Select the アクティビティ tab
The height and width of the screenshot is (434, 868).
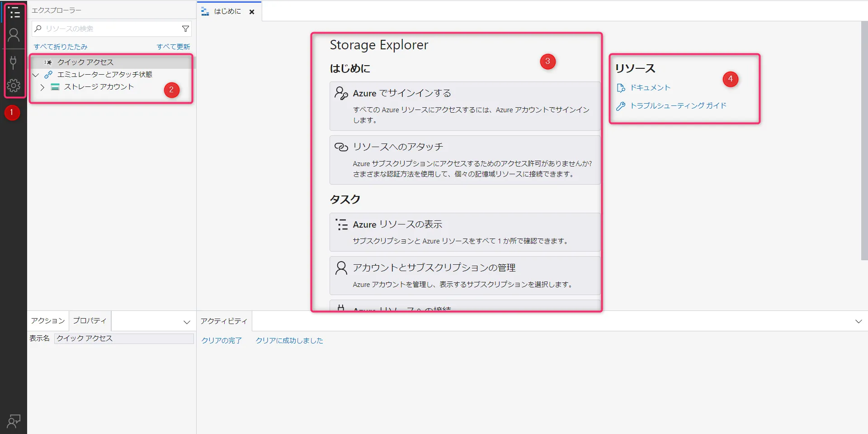pos(224,321)
